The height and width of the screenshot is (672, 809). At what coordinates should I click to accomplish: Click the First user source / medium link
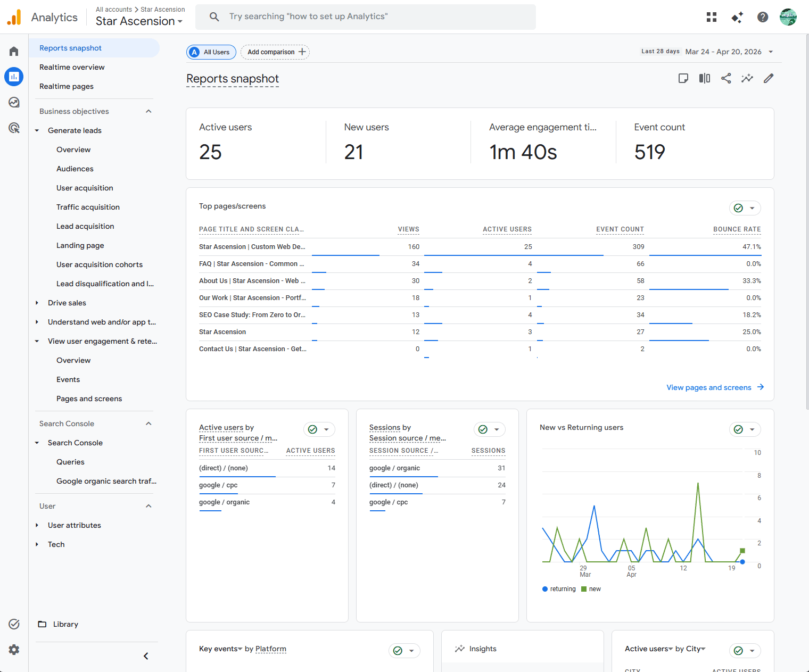pyautogui.click(x=238, y=438)
